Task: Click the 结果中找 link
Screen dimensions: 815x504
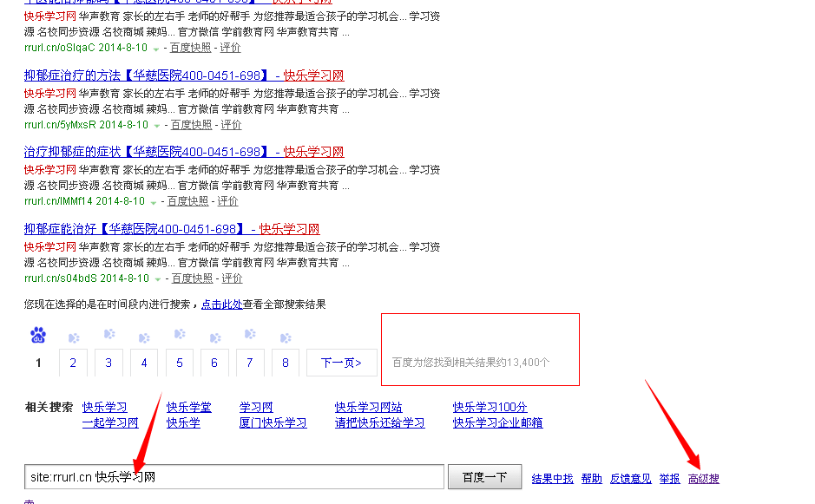Action: pos(552,478)
